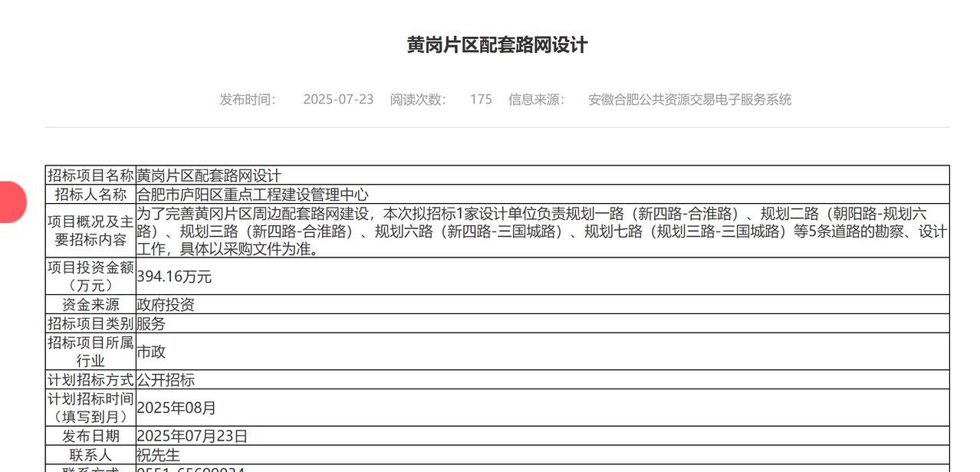980x472 pixels.
Task: Click the 阅读次数 label
Action: [418, 100]
